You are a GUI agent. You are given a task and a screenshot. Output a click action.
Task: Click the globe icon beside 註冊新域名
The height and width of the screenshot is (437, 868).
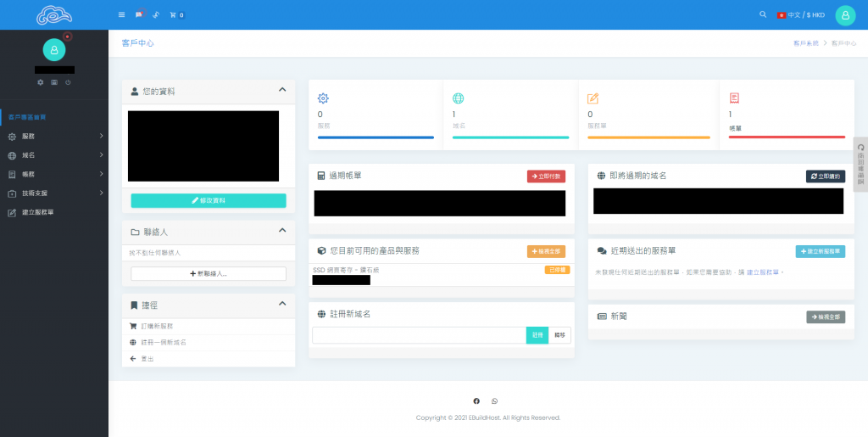point(321,314)
